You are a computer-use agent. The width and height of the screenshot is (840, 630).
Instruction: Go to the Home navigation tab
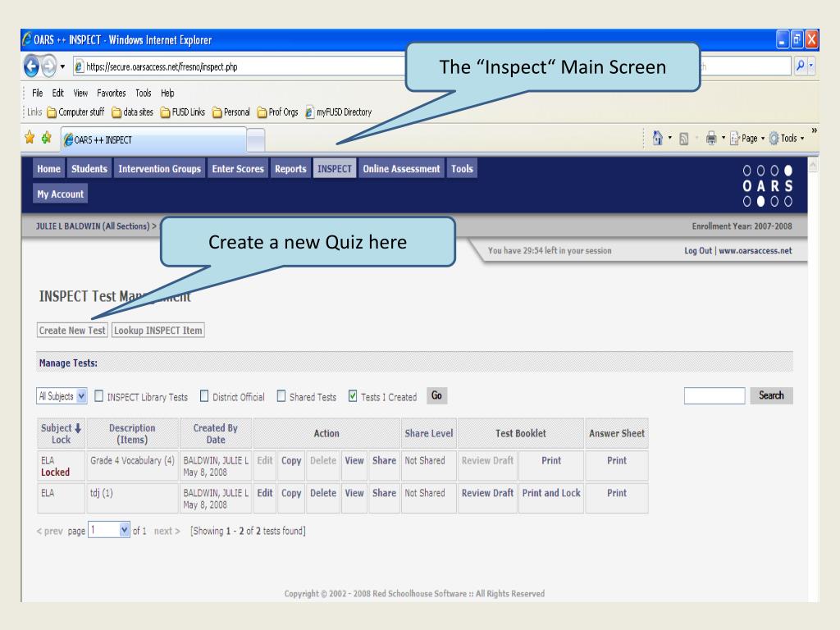pos(48,168)
